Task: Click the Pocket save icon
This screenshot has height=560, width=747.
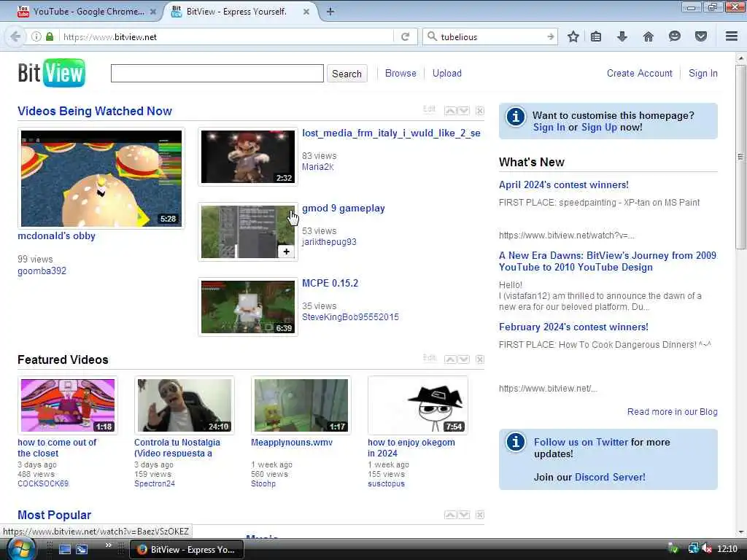Action: pos(701,36)
